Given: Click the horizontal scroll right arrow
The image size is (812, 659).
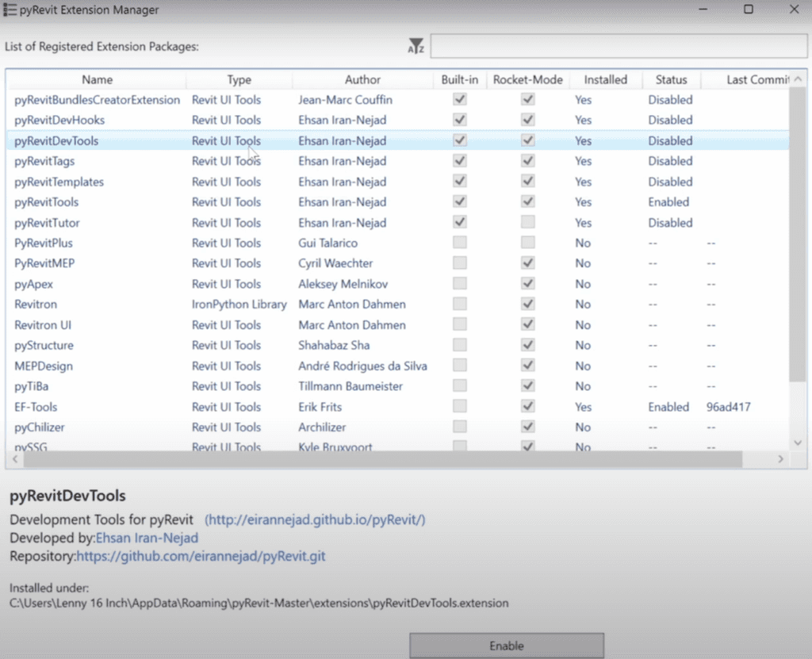Looking at the screenshot, I should [x=781, y=459].
